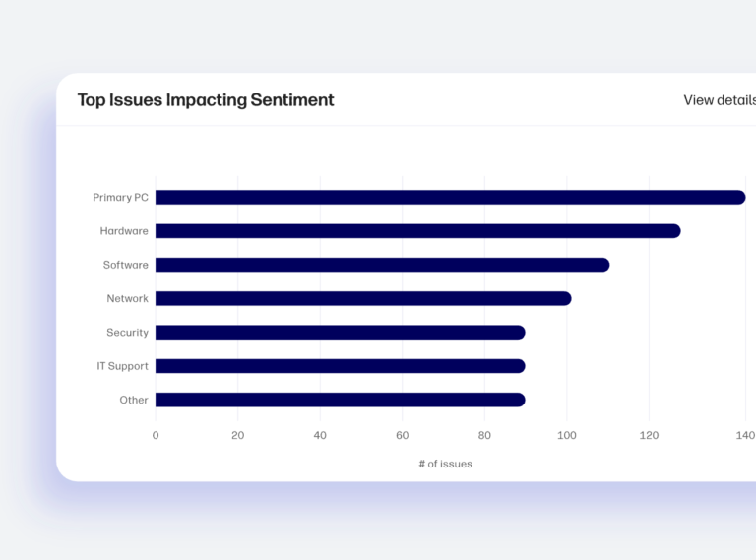This screenshot has width=756, height=560.
Task: Click the Primary PC label
Action: (120, 198)
